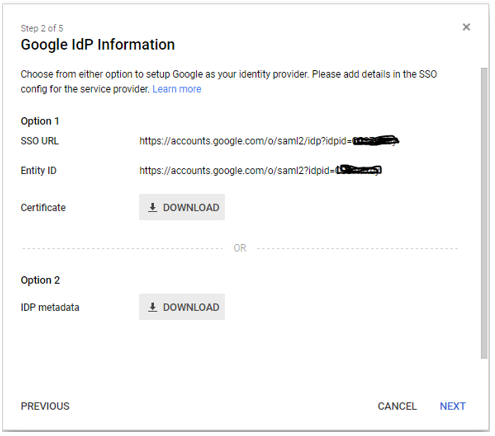Screen dimensions: 495x436
Task: Click the Step 2 of 5 label
Action: pyautogui.click(x=42, y=28)
